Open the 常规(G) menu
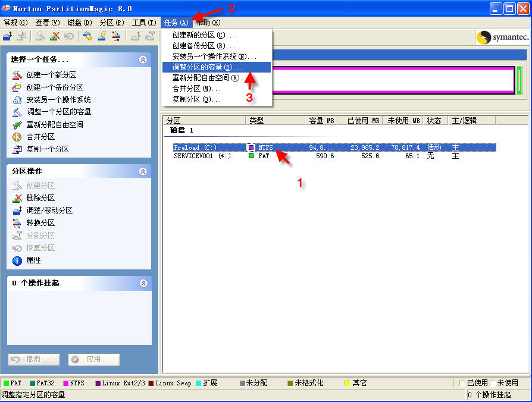This screenshot has height=402, width=532. point(15,23)
